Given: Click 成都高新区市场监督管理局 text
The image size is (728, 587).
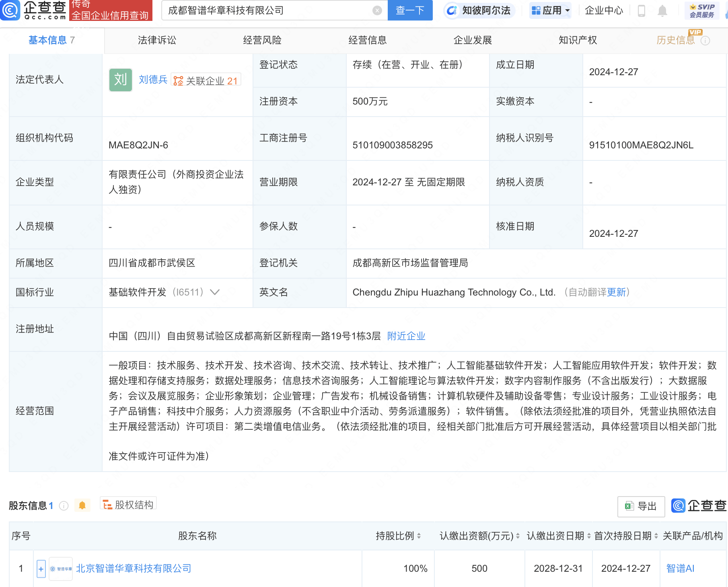Looking at the screenshot, I should pyautogui.click(x=410, y=263).
